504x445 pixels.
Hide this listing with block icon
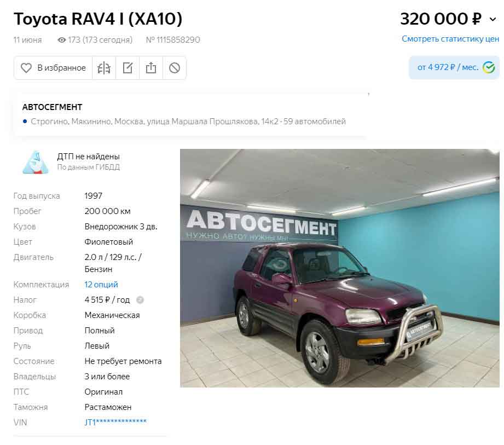pos(175,68)
